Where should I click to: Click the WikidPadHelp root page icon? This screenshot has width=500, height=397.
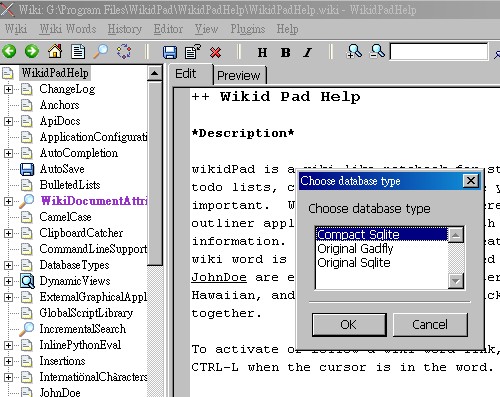(8, 73)
